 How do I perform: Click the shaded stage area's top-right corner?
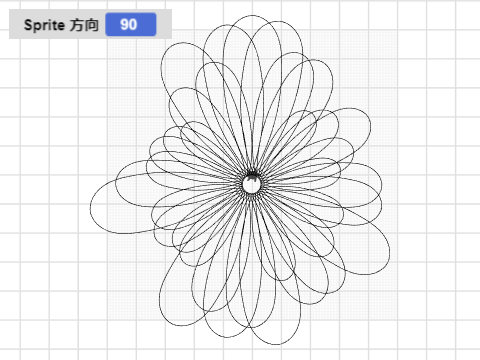397,30
